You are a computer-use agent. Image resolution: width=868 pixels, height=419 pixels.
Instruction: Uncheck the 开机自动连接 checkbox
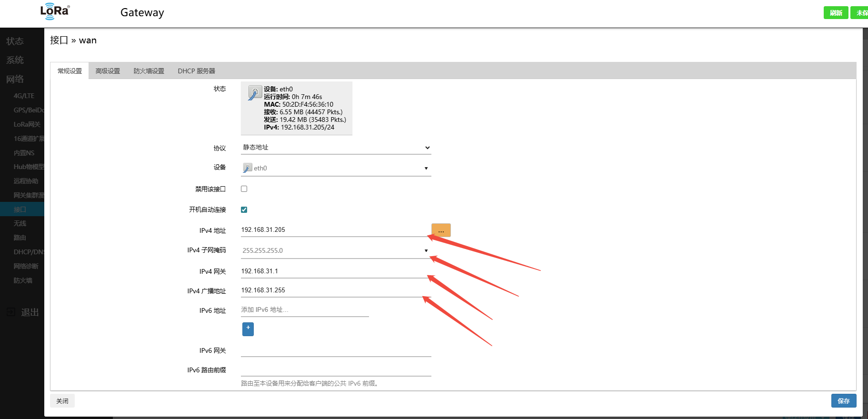click(x=244, y=209)
